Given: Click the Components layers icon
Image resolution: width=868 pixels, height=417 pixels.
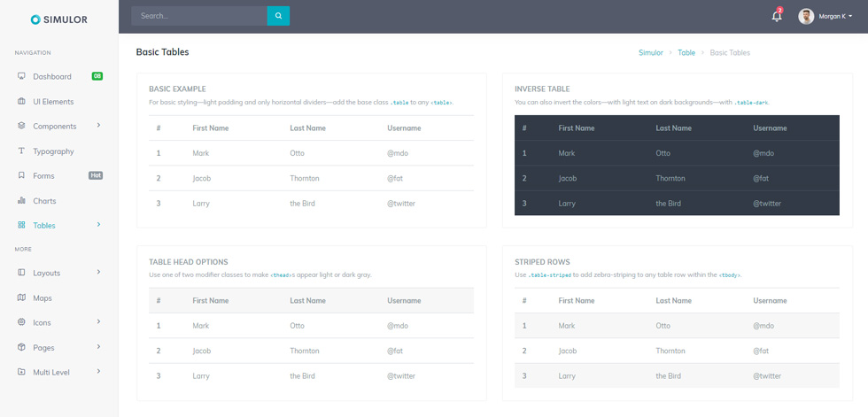Looking at the screenshot, I should point(21,126).
